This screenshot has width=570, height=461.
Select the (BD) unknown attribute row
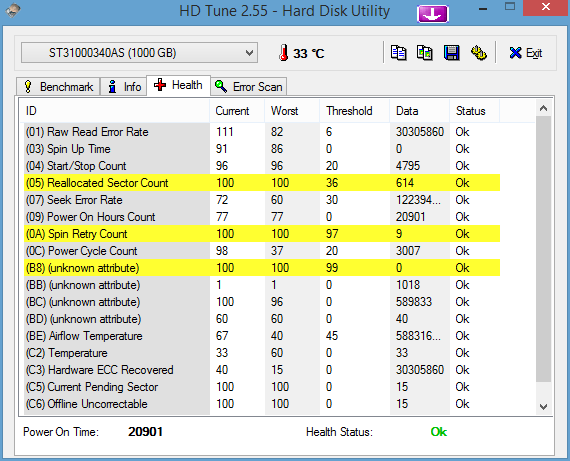(x=262, y=319)
